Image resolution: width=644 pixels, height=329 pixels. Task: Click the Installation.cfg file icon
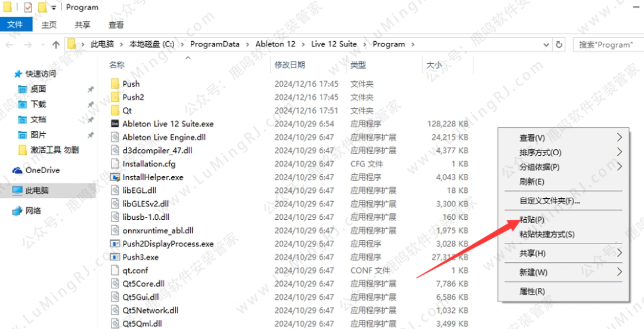click(115, 164)
